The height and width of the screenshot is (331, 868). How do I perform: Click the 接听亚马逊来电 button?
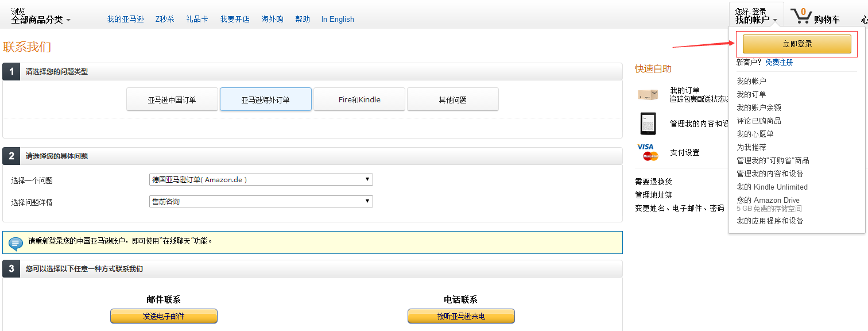tap(461, 316)
